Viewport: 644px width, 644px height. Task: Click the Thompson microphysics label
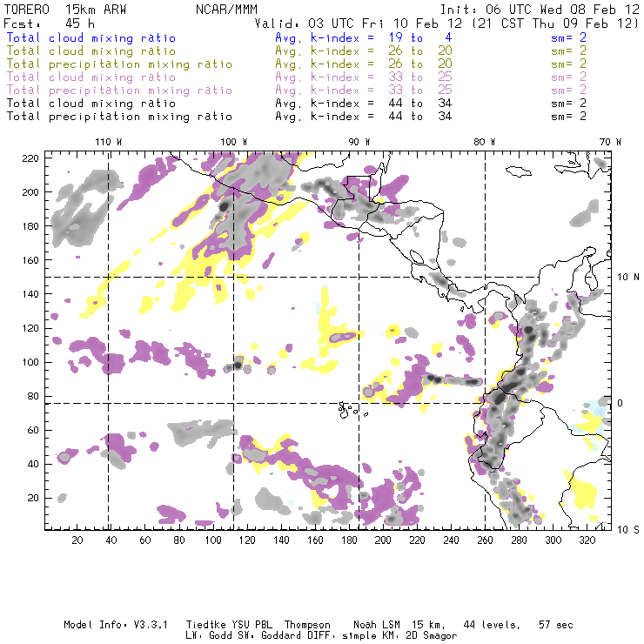point(307,625)
